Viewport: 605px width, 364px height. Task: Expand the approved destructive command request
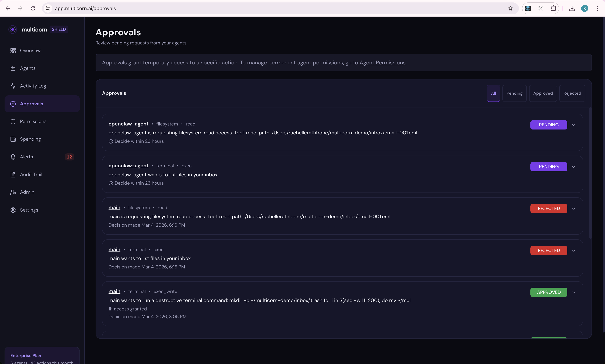(574, 292)
